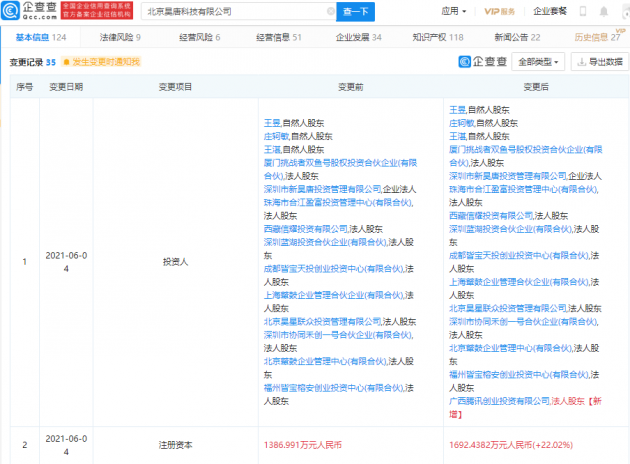The width and height of the screenshot is (630, 464).
Task: Click the 变更日期 column header
Action: tap(66, 87)
